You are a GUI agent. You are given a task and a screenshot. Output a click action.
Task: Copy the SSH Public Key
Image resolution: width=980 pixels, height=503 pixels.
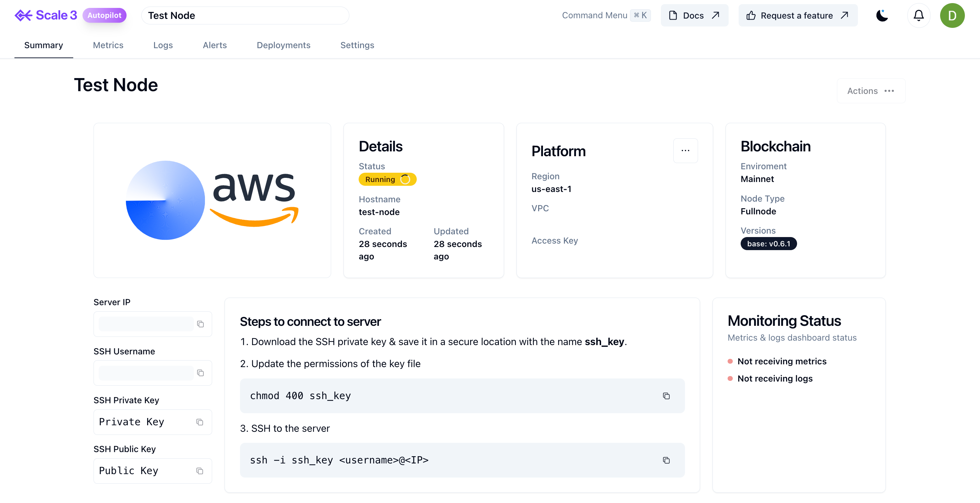pos(200,471)
